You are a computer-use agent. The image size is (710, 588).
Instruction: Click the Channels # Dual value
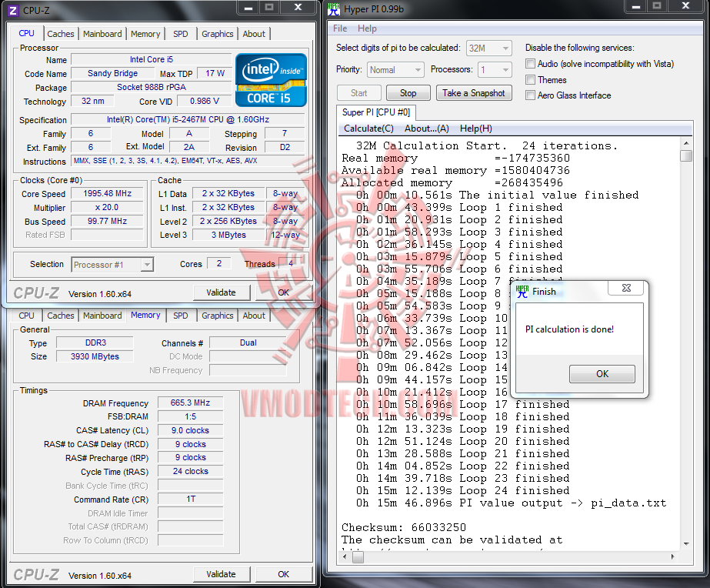coord(248,343)
